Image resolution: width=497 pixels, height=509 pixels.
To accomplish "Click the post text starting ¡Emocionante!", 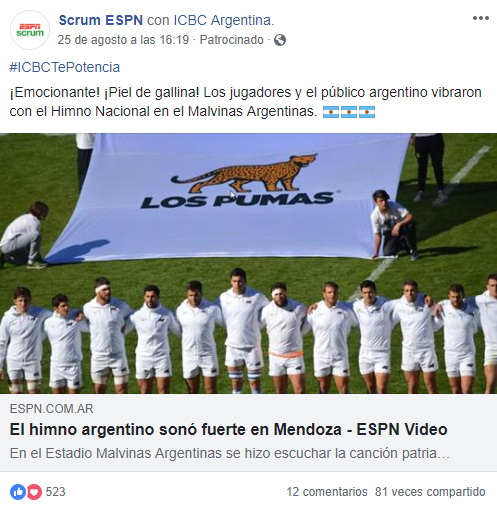I will 245,102.
